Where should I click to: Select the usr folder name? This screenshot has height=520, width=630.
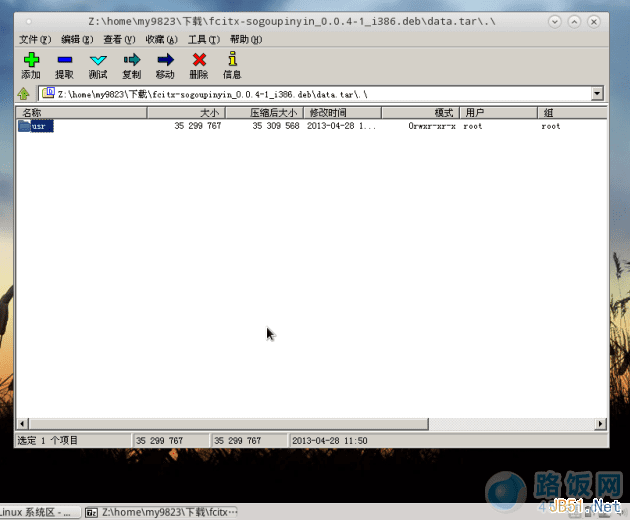[x=42, y=126]
